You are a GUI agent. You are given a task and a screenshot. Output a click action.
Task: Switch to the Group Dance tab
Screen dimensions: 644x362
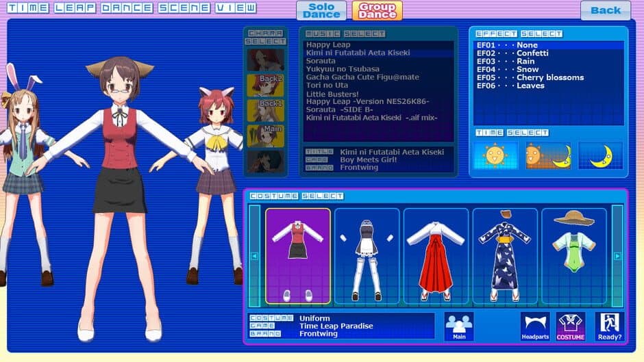click(377, 11)
